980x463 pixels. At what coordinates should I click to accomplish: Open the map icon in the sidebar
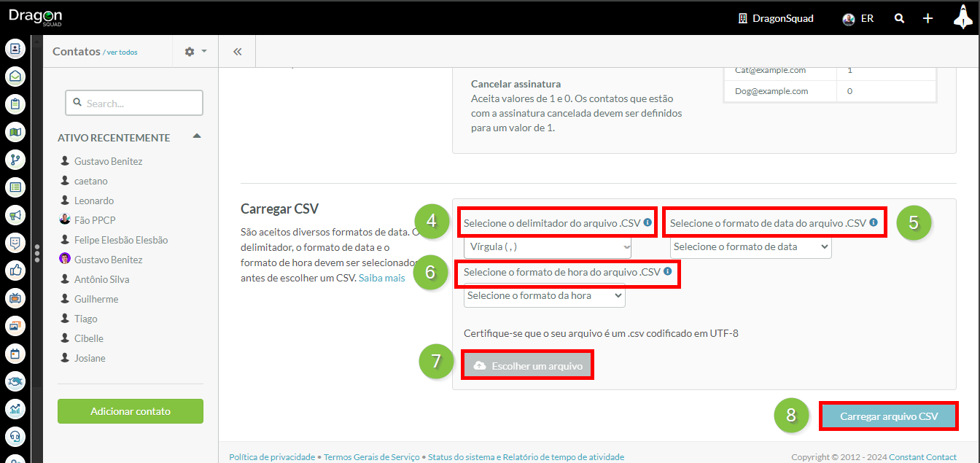tap(15, 132)
